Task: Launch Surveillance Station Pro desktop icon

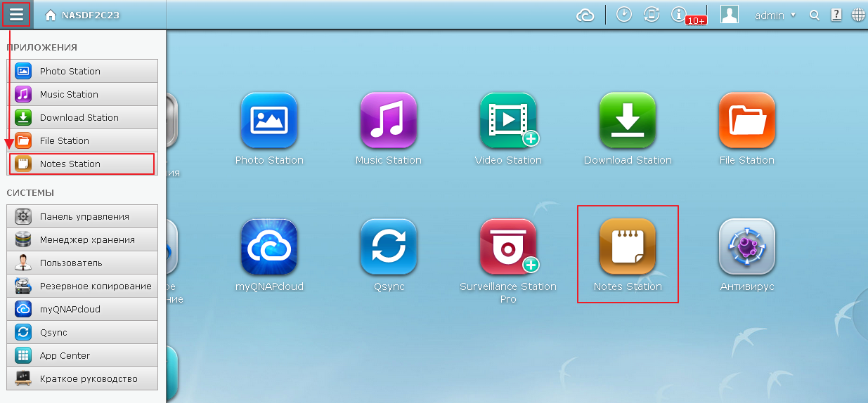Action: [508, 246]
